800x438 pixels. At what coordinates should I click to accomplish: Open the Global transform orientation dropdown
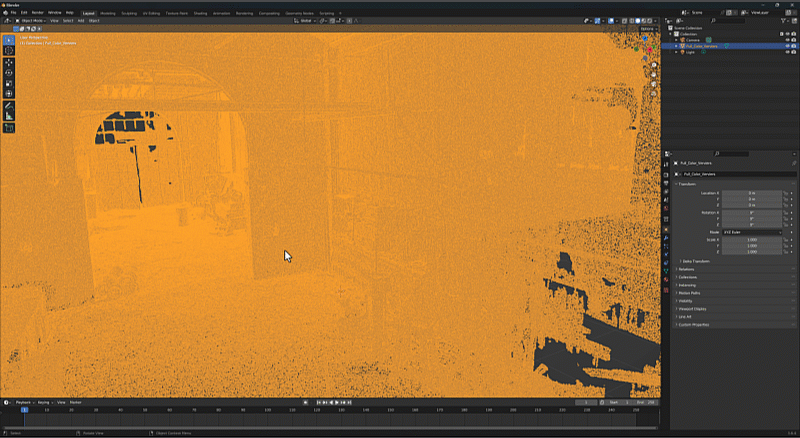306,21
